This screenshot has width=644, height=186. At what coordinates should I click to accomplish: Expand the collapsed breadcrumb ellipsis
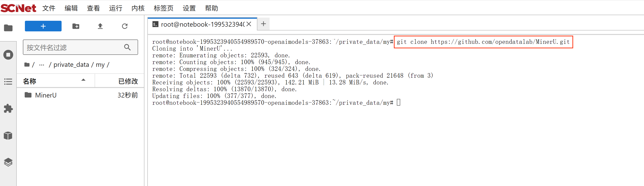pos(41,65)
